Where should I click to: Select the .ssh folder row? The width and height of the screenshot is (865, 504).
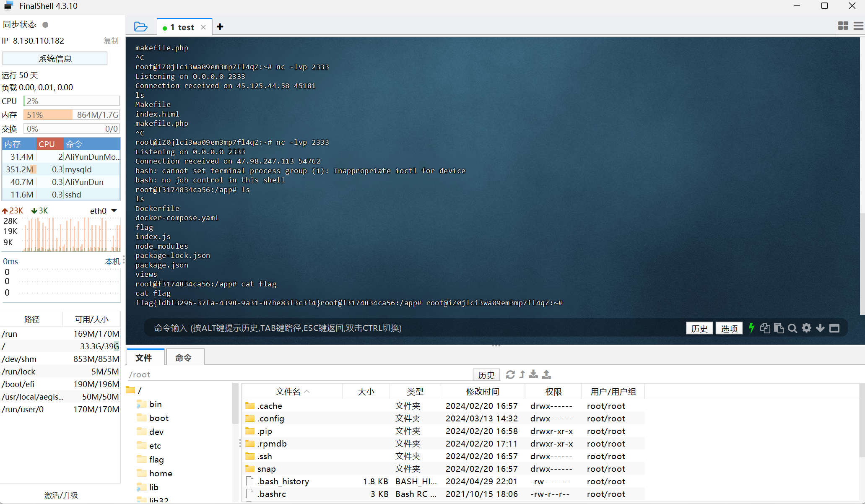(x=444, y=456)
